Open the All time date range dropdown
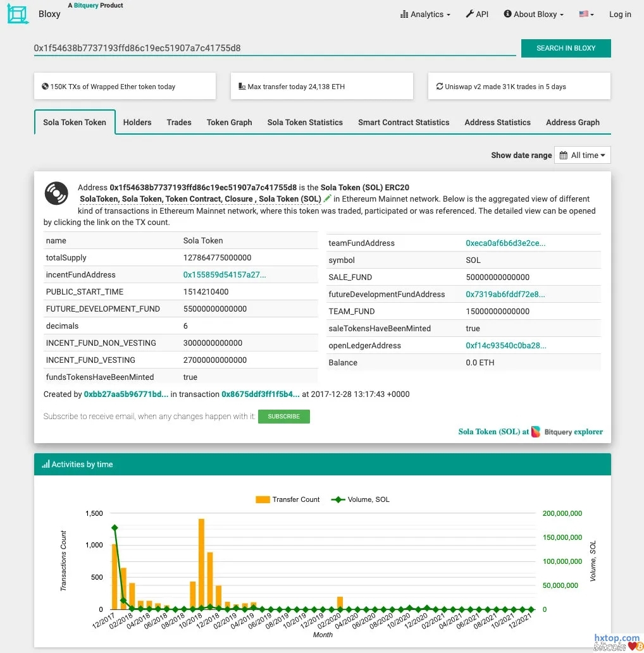The image size is (644, 653). (x=583, y=155)
